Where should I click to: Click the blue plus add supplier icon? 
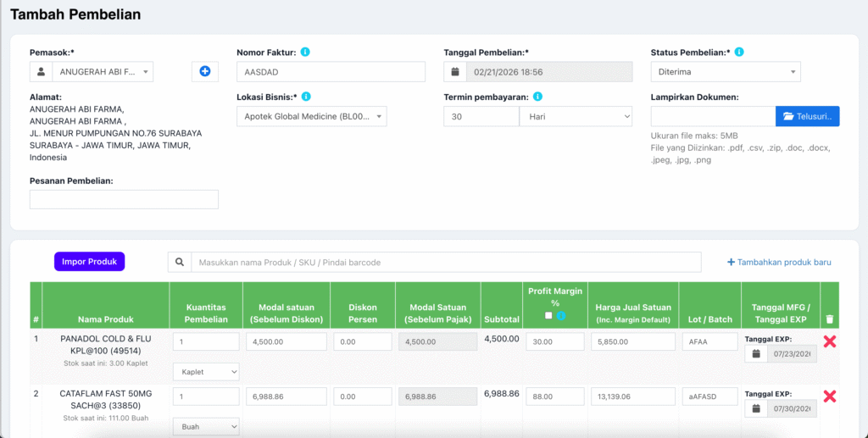(204, 72)
